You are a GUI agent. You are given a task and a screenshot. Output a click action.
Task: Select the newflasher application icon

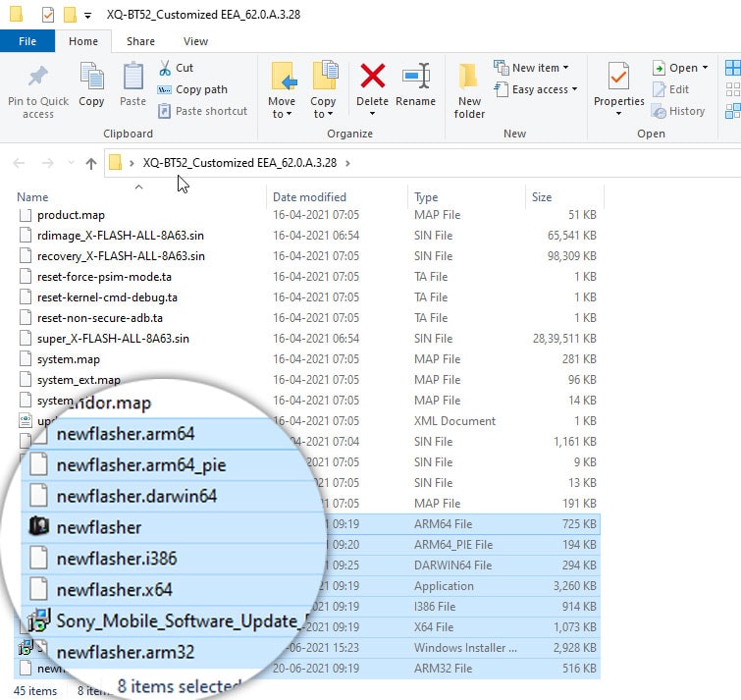[38, 525]
